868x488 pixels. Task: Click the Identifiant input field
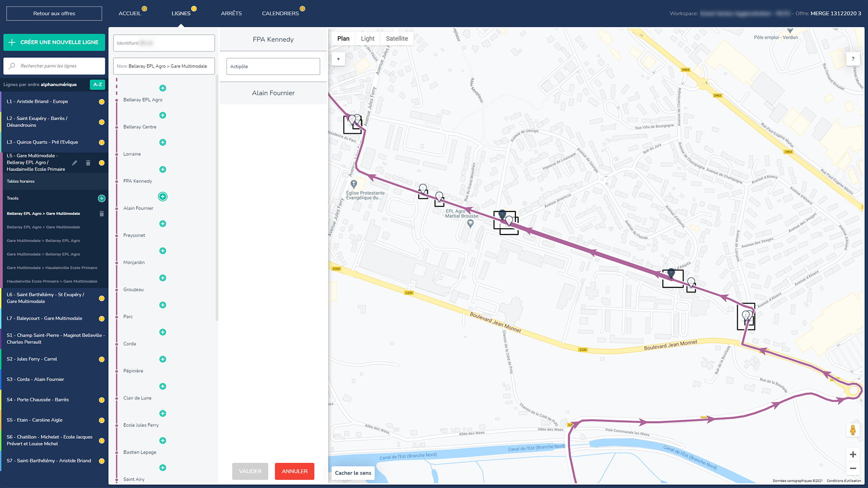(164, 43)
